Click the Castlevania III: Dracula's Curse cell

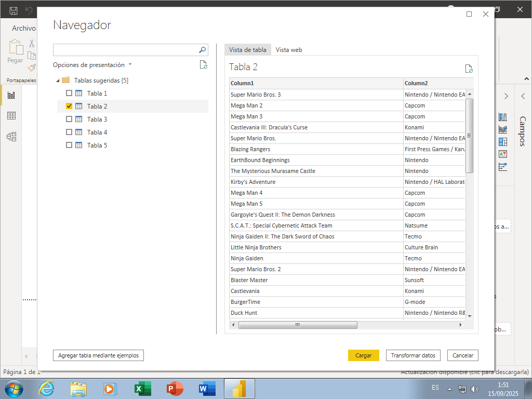tap(316, 127)
